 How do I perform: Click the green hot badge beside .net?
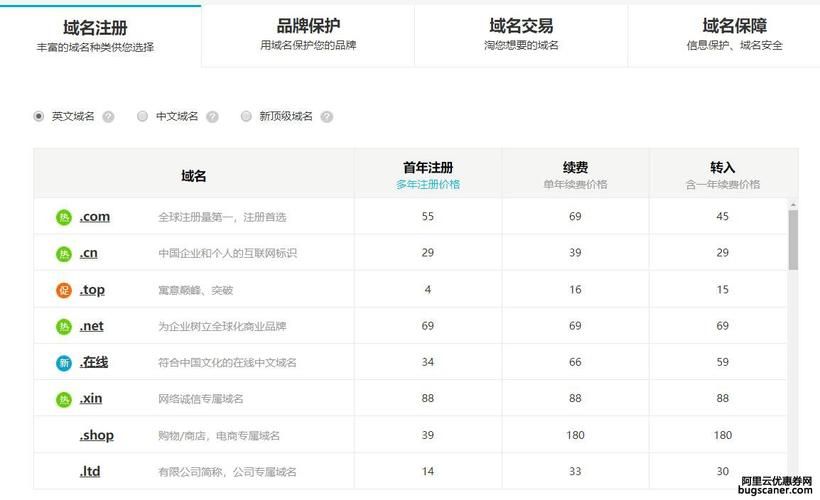(64, 326)
